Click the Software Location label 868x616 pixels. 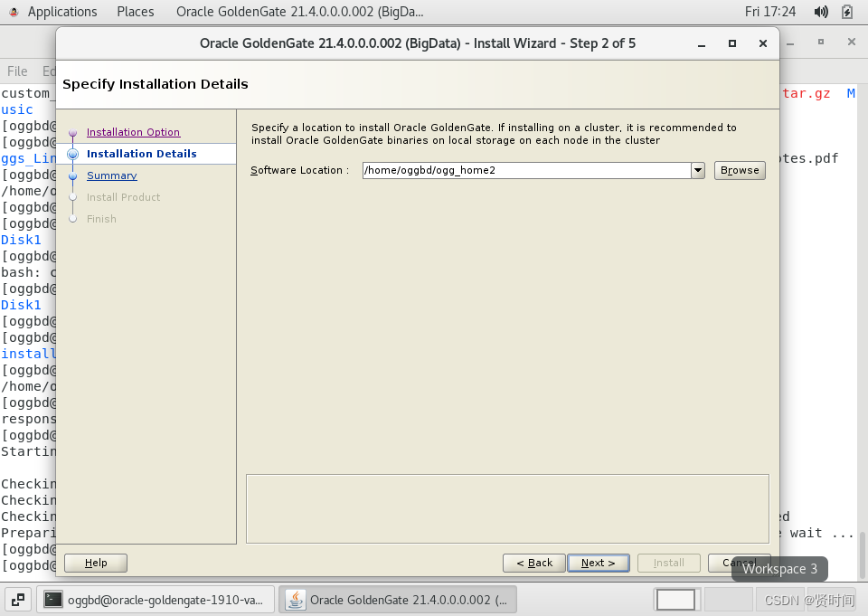pos(299,170)
